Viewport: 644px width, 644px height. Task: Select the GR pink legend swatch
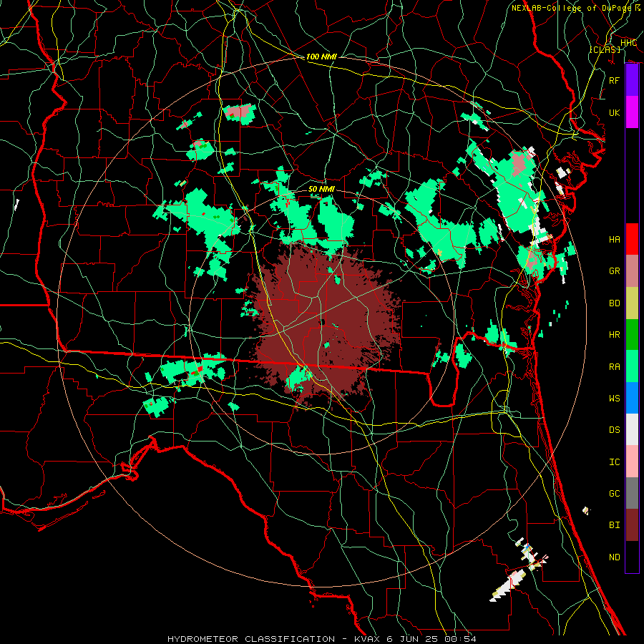(x=632, y=270)
